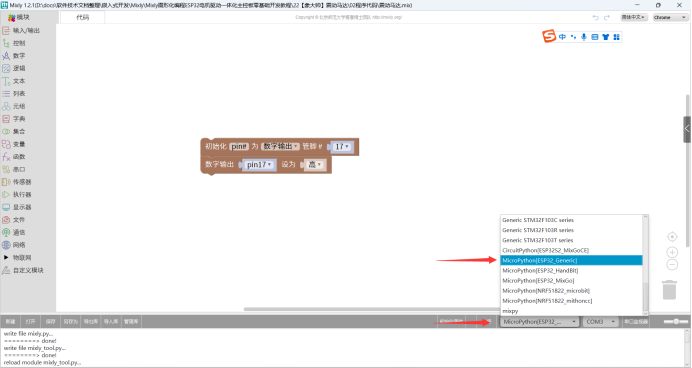This screenshot has width=692, height=368.
Task: Open the interface language dropdown
Action: point(634,17)
